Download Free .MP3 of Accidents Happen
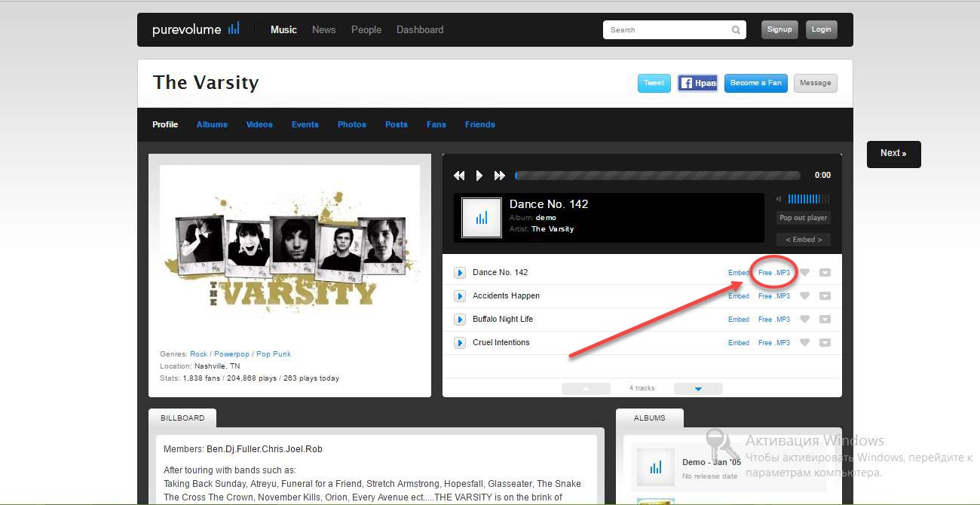 point(774,296)
